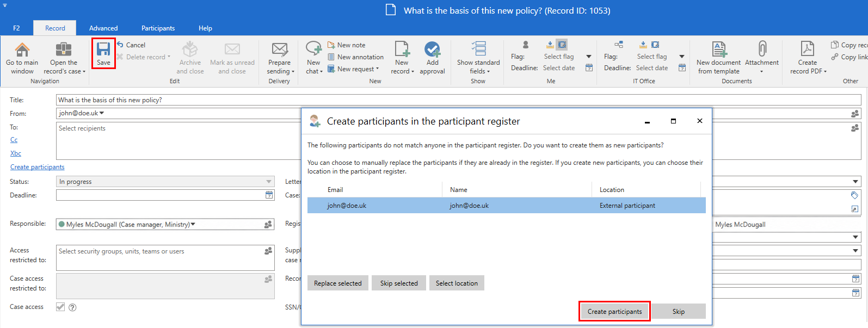
Task: Open Select flag dropdown in IT Office
Action: [x=682, y=57]
